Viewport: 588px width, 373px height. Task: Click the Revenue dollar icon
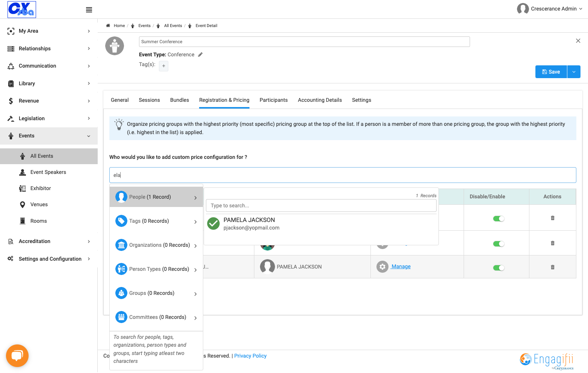11,101
